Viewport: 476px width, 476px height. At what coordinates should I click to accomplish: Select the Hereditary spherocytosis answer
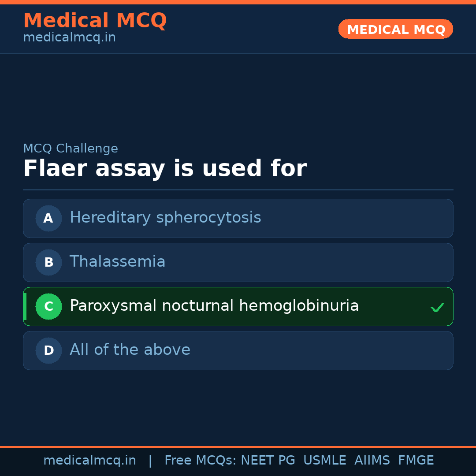pos(165,218)
